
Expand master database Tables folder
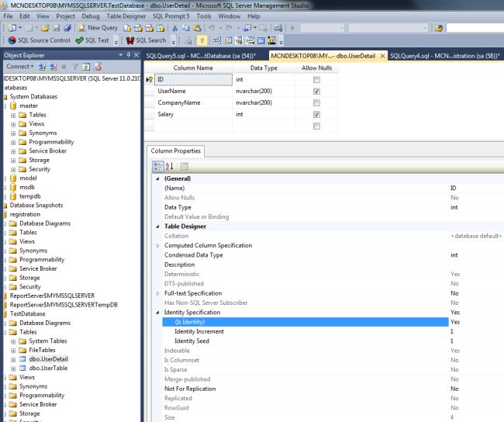click(x=13, y=115)
